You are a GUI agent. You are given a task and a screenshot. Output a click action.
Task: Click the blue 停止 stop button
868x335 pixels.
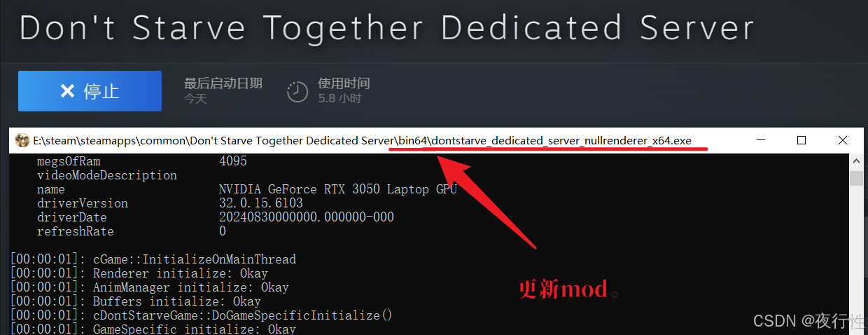[90, 91]
